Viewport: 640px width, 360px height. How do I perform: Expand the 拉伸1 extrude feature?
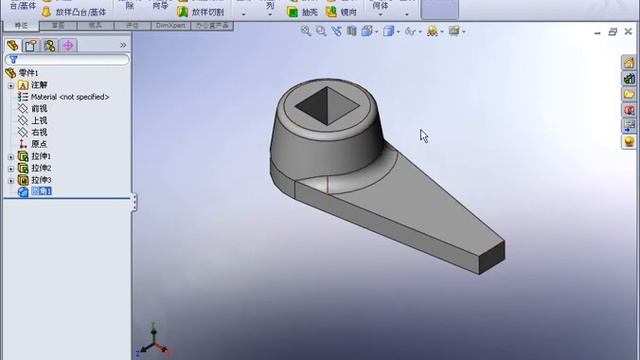click(x=11, y=157)
